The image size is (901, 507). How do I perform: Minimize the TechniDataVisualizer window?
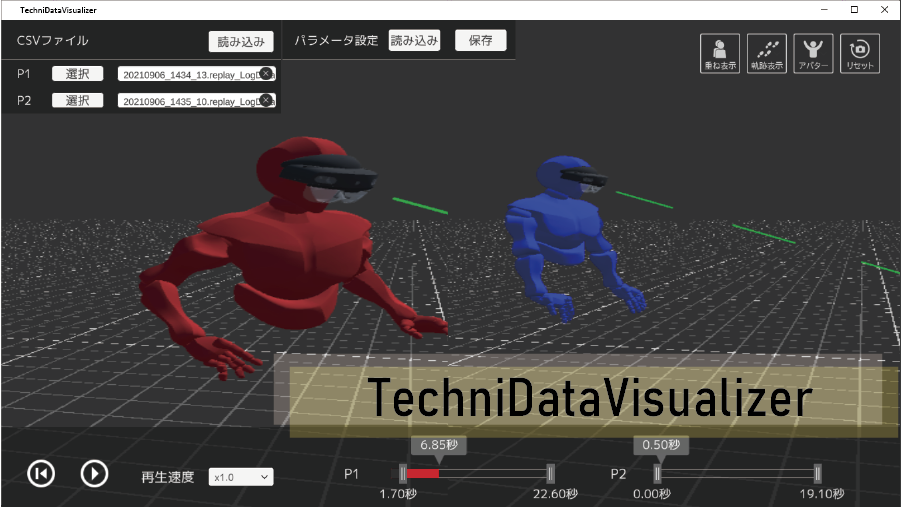click(825, 10)
